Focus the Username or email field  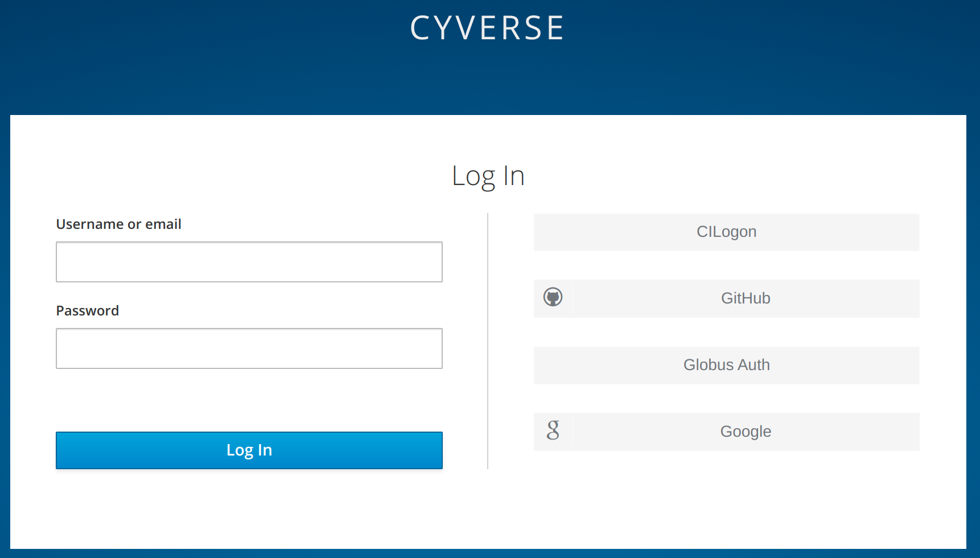tap(249, 262)
